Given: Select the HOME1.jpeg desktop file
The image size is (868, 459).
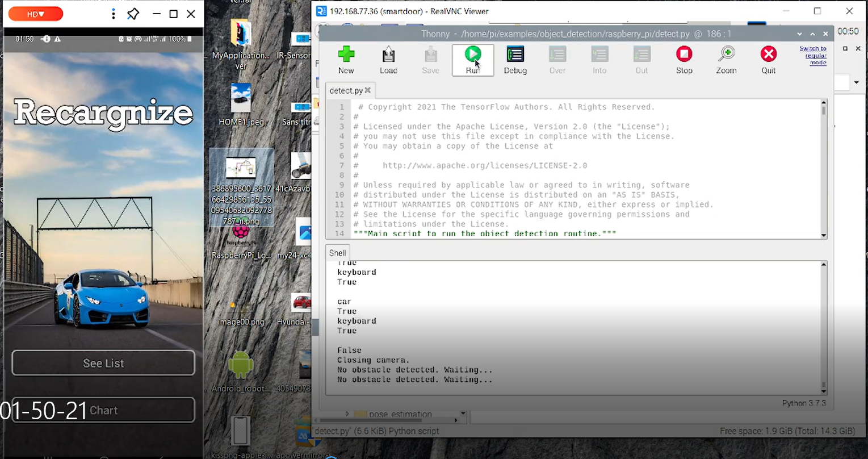Looking at the screenshot, I should 241,105.
